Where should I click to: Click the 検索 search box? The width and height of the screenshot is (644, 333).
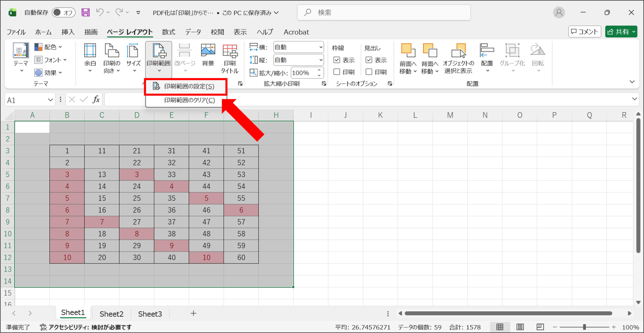click(x=384, y=12)
